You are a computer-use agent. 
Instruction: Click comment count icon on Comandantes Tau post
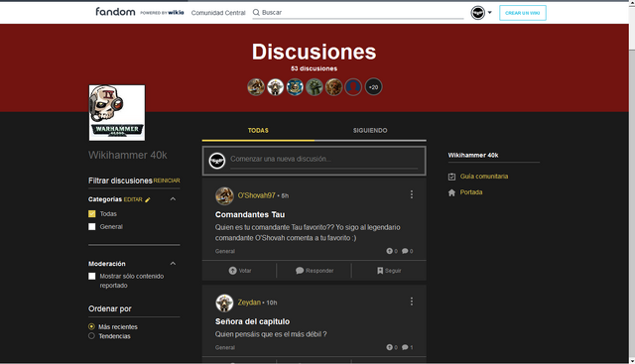pos(405,251)
